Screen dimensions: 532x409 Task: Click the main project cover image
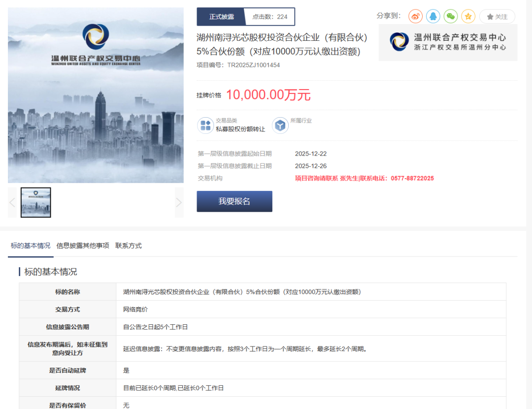click(x=96, y=95)
